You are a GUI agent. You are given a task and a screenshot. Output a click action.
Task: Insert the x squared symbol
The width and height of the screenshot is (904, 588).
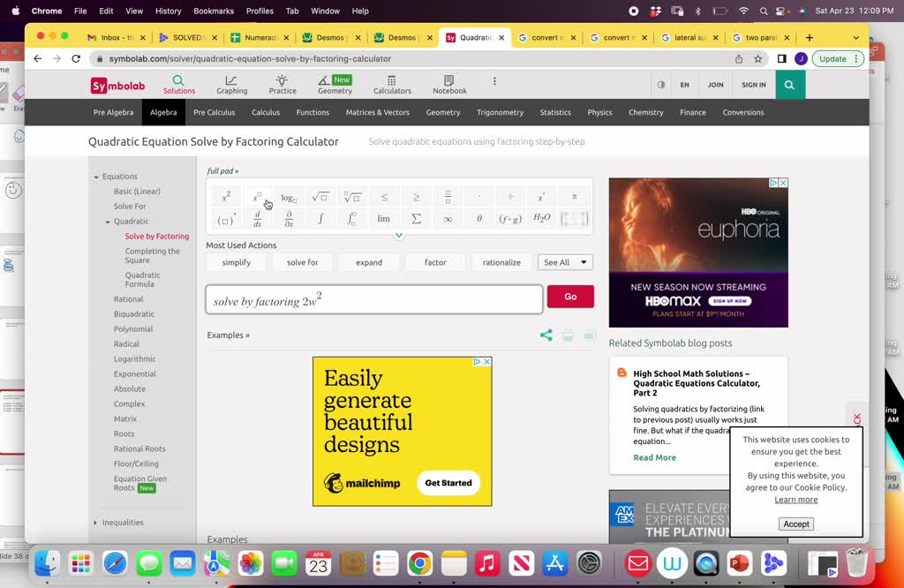[226, 197]
